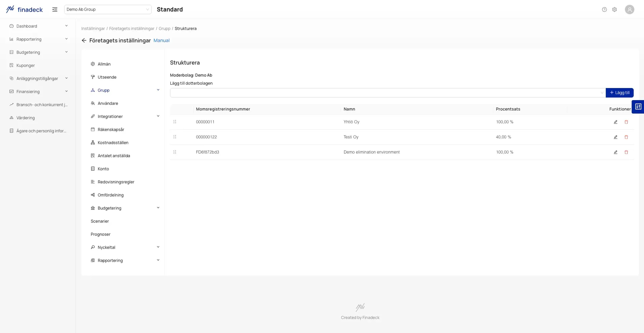Open the help question-mark icon

coord(604,10)
